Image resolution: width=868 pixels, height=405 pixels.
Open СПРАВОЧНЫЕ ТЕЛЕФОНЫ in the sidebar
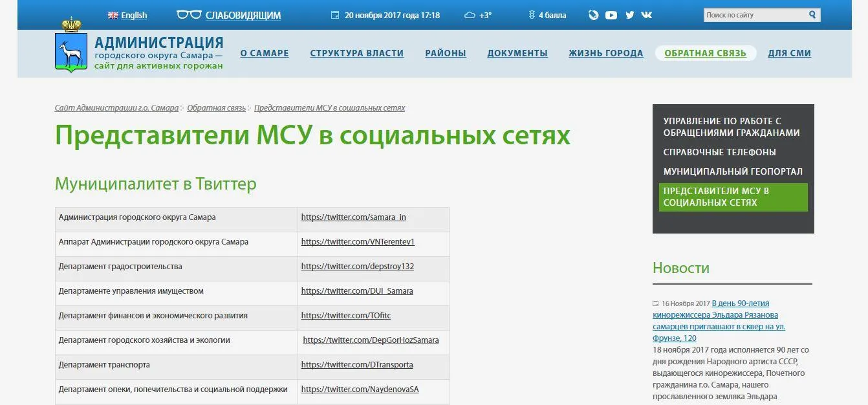[719, 152]
